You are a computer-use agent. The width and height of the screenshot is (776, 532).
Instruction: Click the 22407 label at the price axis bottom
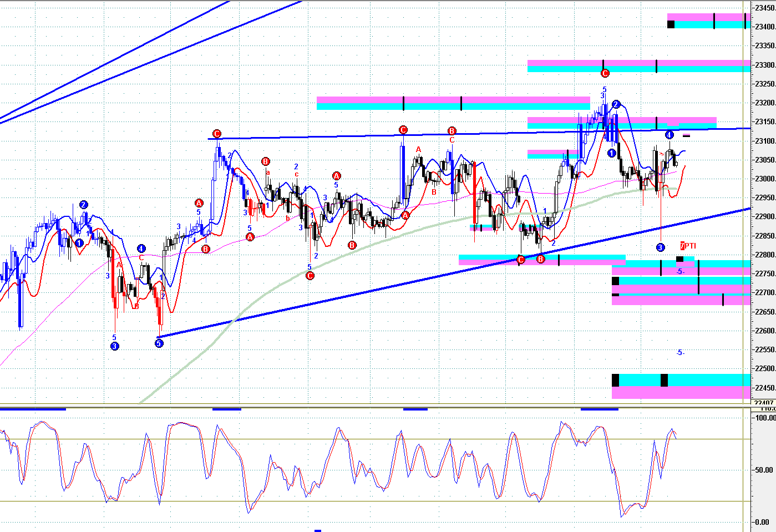[x=764, y=403]
